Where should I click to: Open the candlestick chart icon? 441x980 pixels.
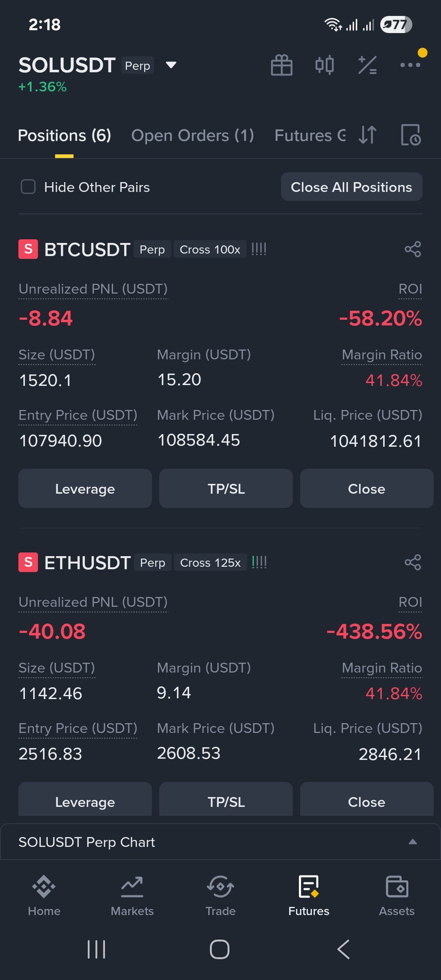(325, 65)
